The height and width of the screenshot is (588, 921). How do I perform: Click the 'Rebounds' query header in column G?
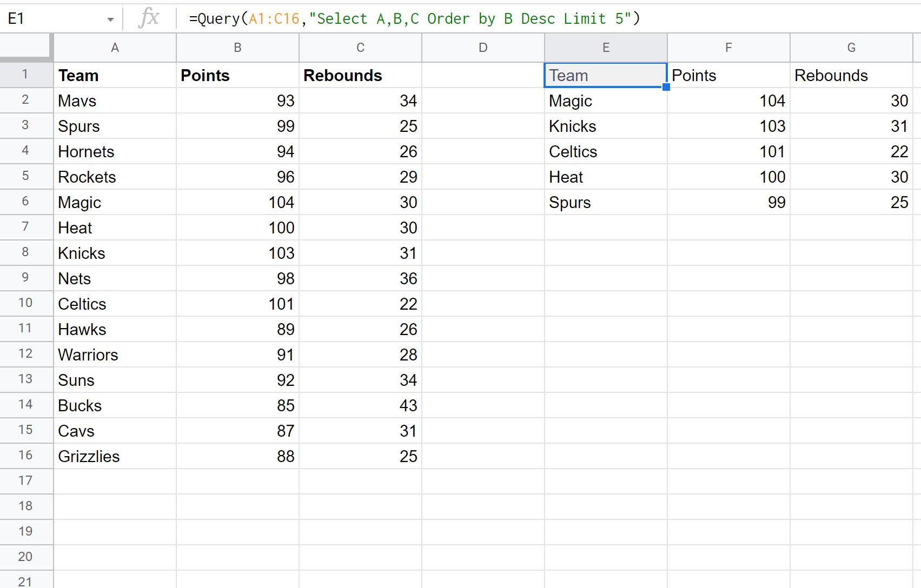(x=852, y=75)
